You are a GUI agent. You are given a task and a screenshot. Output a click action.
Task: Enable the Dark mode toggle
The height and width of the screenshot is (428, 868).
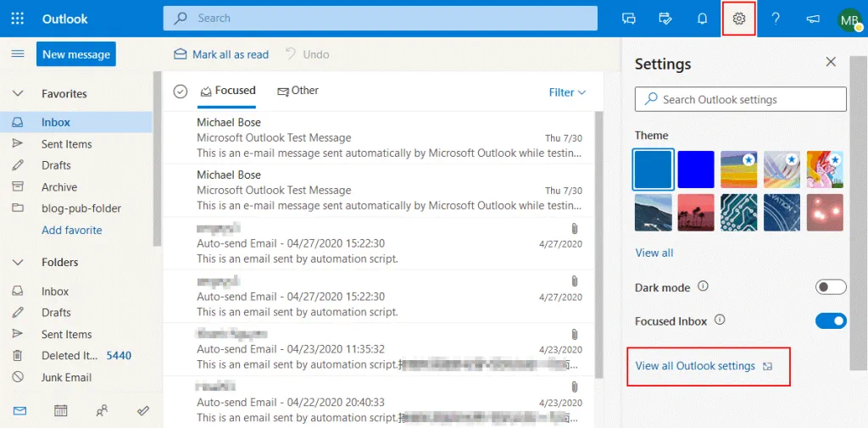830,287
